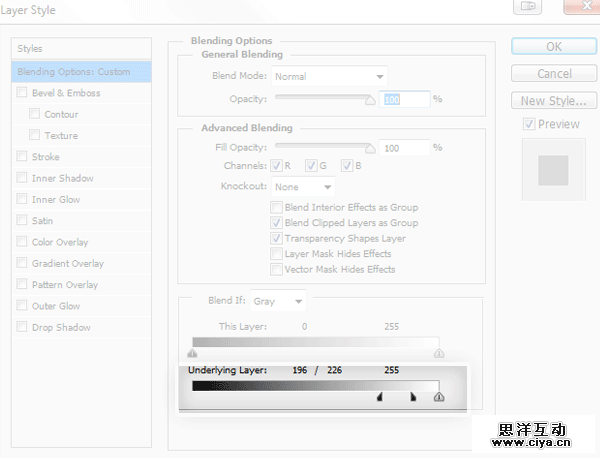Enable the Color Overlay checkbox

(x=22, y=242)
